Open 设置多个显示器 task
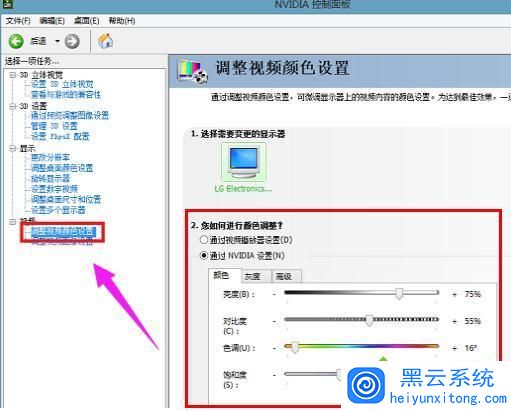Screen dimensions: 511x411 click(x=58, y=210)
